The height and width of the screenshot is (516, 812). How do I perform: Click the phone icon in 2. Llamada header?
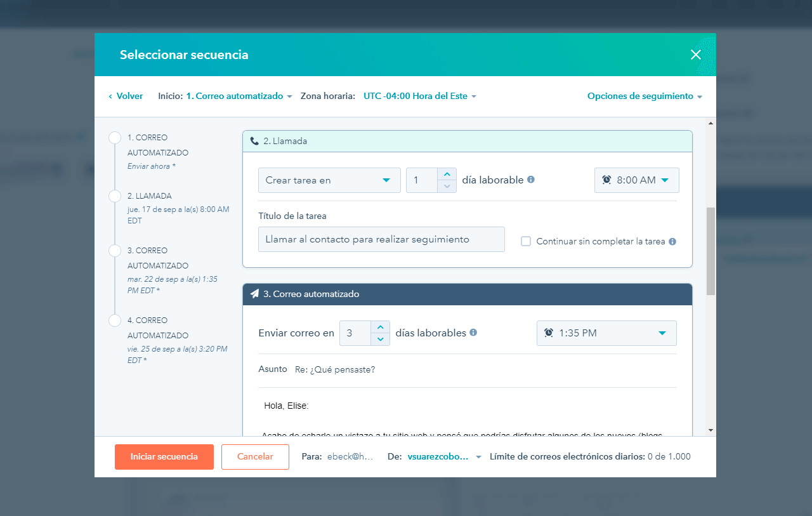point(254,142)
